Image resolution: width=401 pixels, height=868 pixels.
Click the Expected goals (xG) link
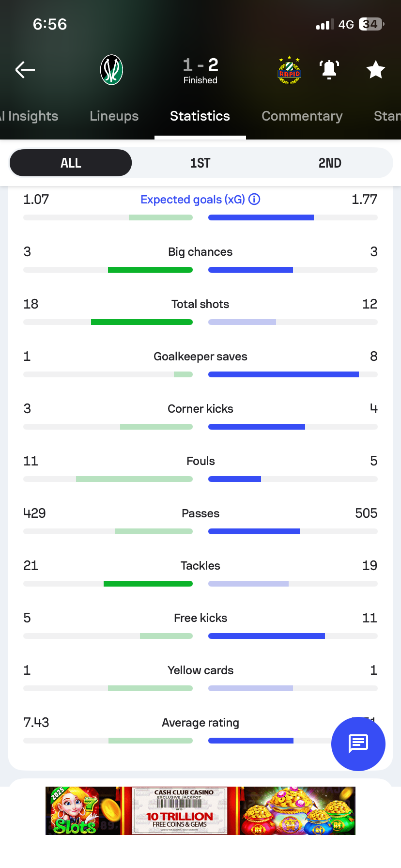point(193,199)
